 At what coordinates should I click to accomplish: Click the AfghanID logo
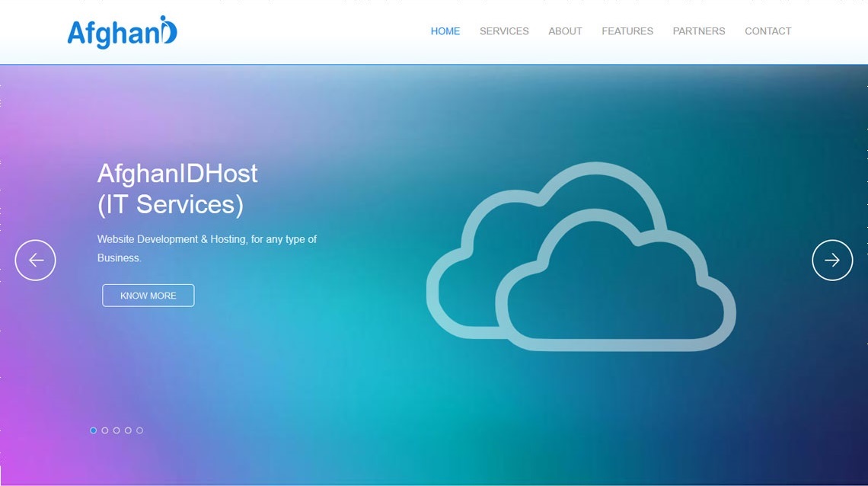tap(122, 32)
